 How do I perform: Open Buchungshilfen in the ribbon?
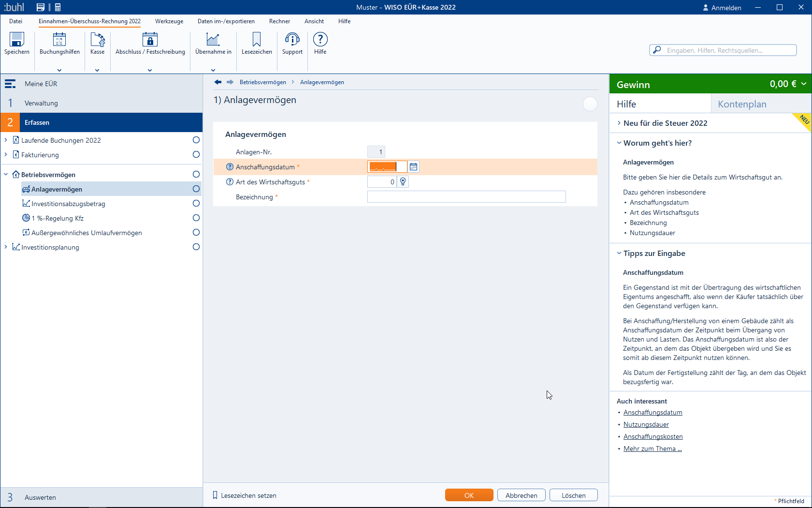point(59,40)
